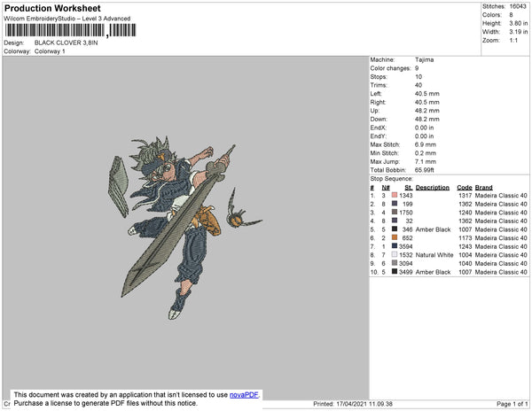Click the Code column header

pos(464,188)
